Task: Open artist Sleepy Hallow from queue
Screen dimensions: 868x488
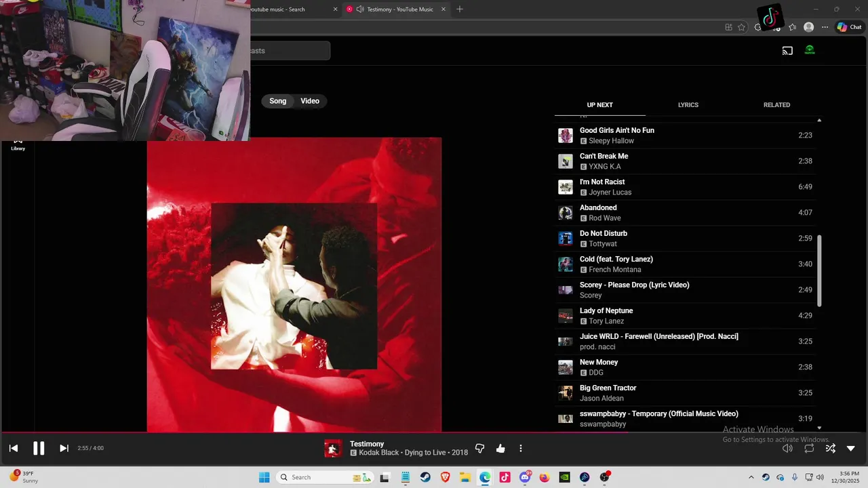Action: [611, 141]
